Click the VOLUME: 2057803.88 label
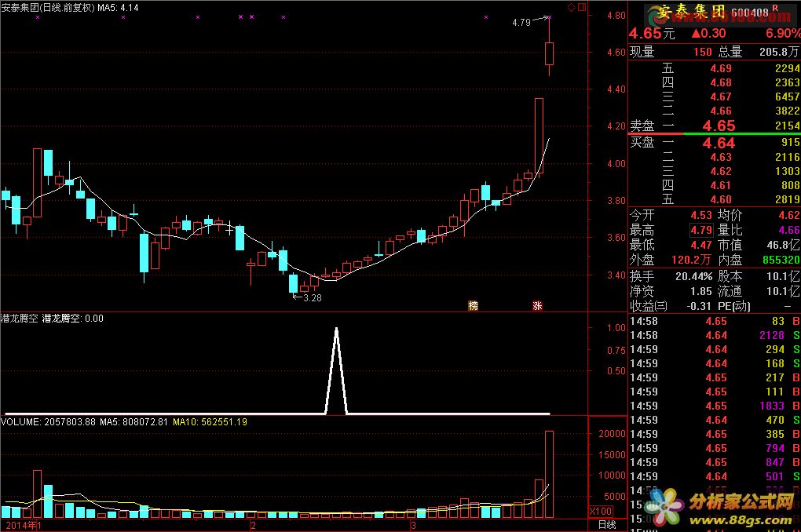The width and height of the screenshot is (801, 532). click(x=49, y=422)
